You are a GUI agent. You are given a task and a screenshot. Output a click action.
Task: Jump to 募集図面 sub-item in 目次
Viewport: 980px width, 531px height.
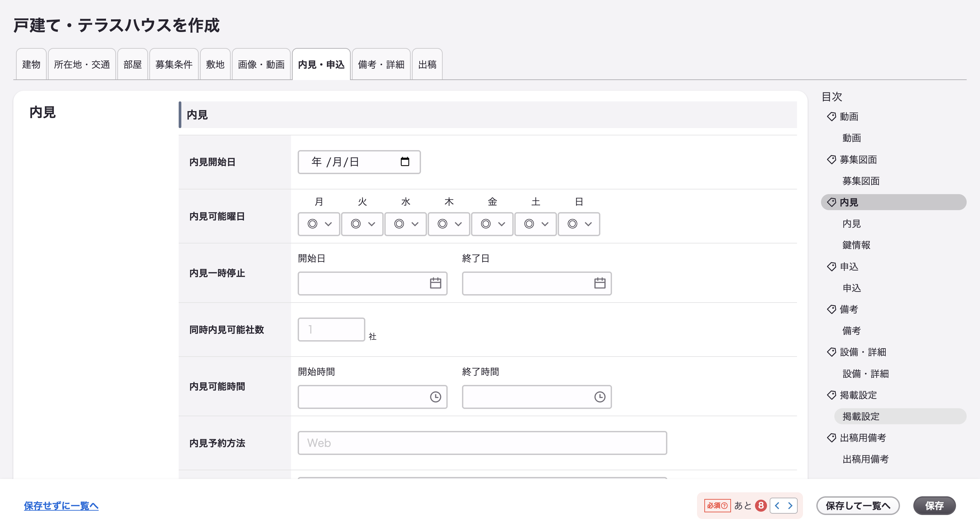(x=861, y=181)
